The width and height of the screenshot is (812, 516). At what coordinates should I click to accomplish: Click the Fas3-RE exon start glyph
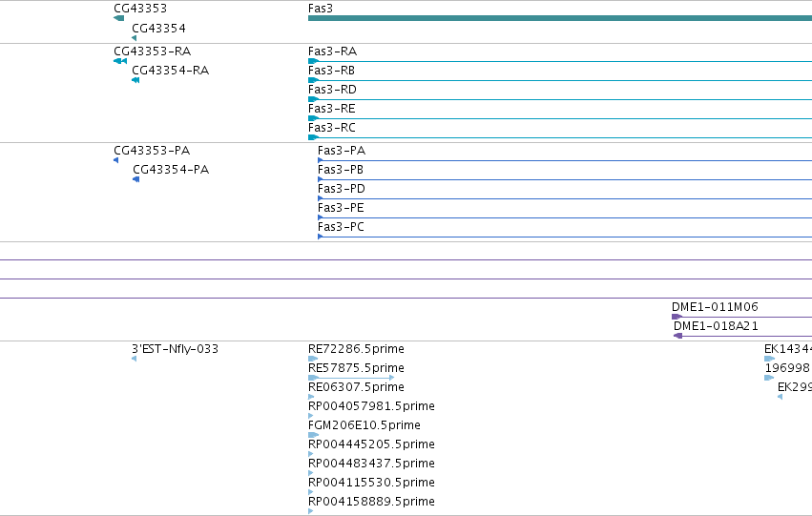(x=313, y=118)
